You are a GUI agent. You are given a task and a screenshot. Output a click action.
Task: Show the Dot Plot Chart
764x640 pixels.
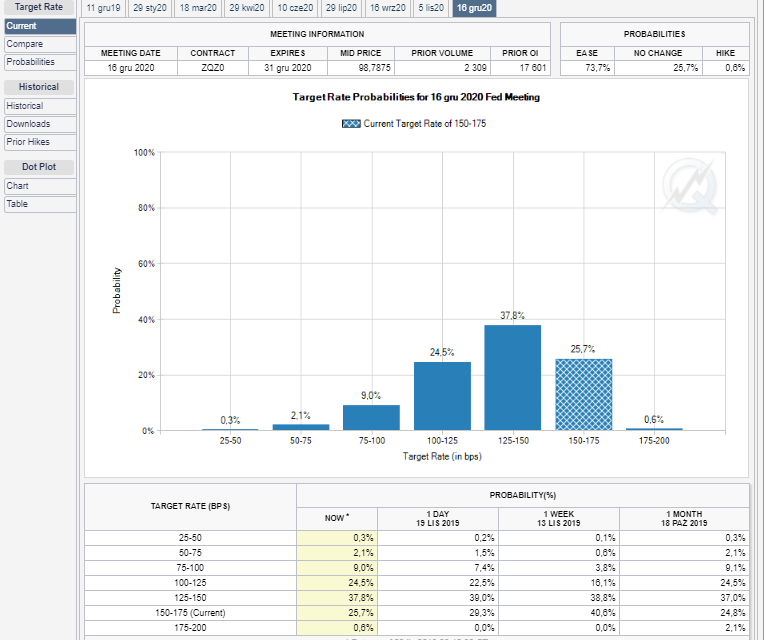pyautogui.click(x=40, y=186)
